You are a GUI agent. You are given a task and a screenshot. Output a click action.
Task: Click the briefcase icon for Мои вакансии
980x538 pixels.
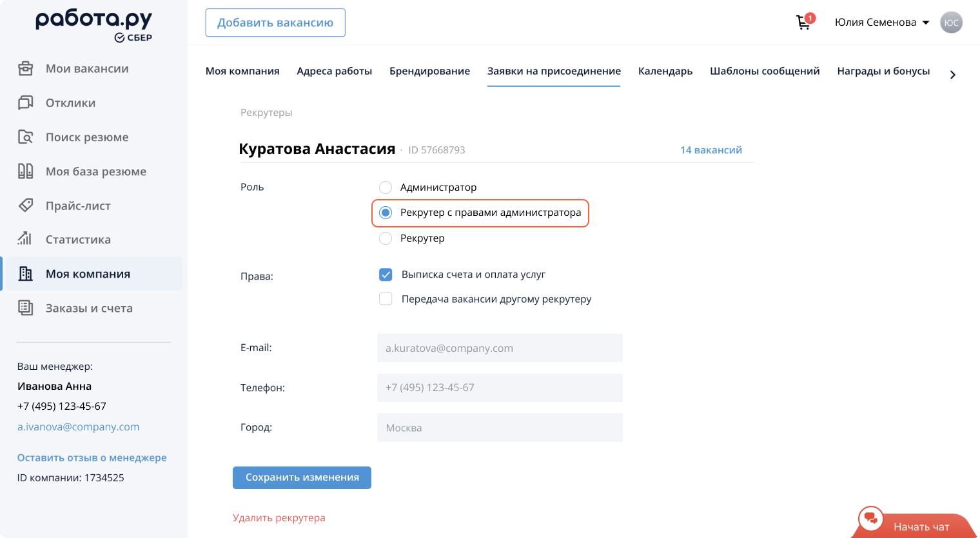25,68
